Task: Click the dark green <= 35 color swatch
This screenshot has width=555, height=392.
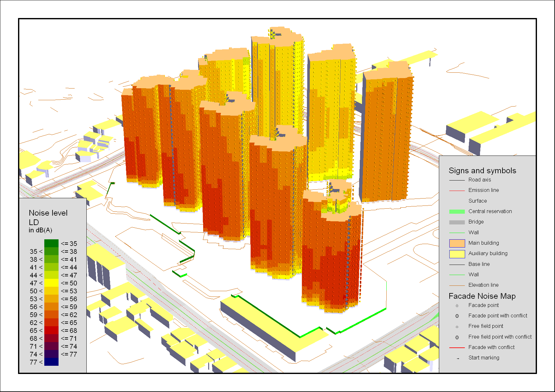Action: 51,243
